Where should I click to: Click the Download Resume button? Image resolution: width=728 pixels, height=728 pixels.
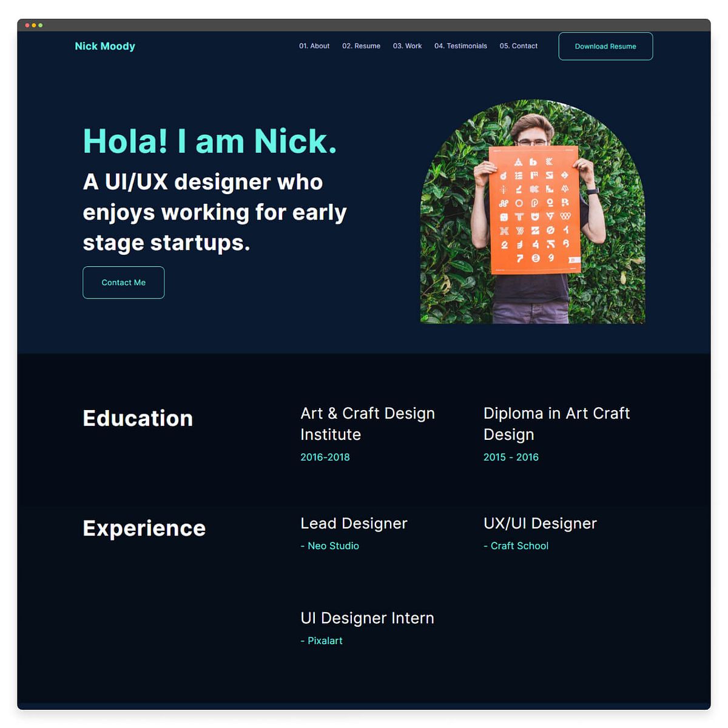point(605,46)
